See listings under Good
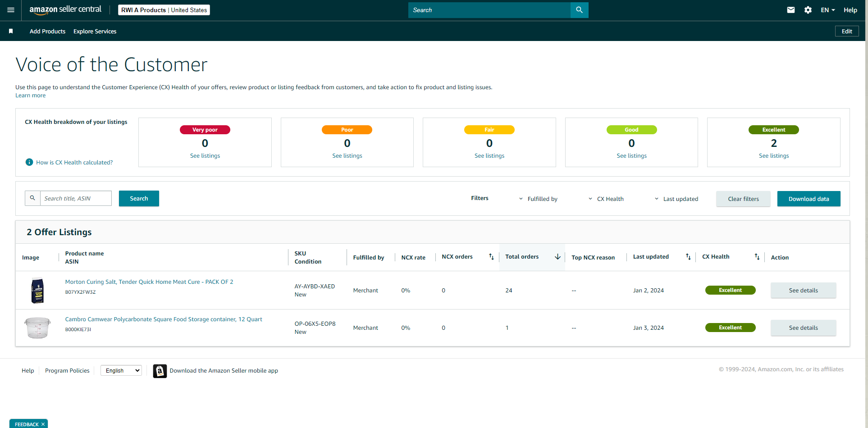This screenshot has width=868, height=428. (x=631, y=155)
